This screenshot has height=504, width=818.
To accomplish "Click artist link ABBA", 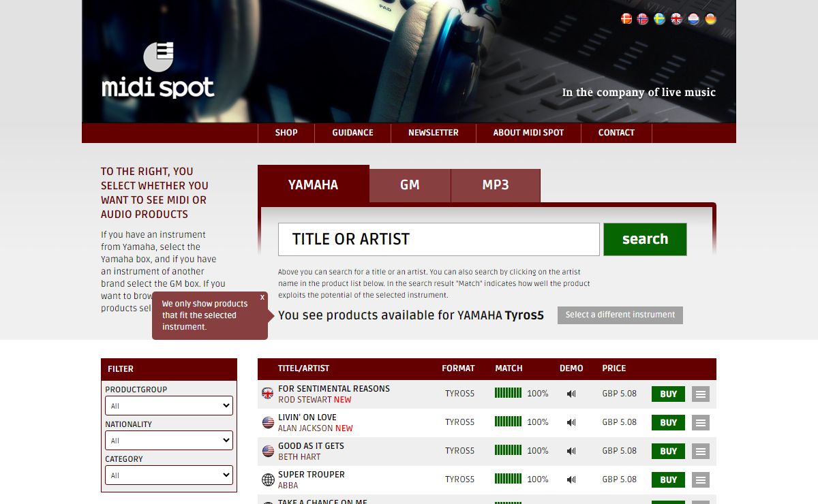I will pos(288,486).
